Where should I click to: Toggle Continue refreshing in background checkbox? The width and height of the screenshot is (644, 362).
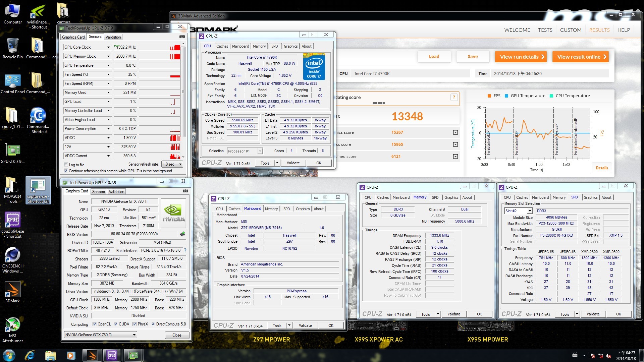pyautogui.click(x=66, y=171)
